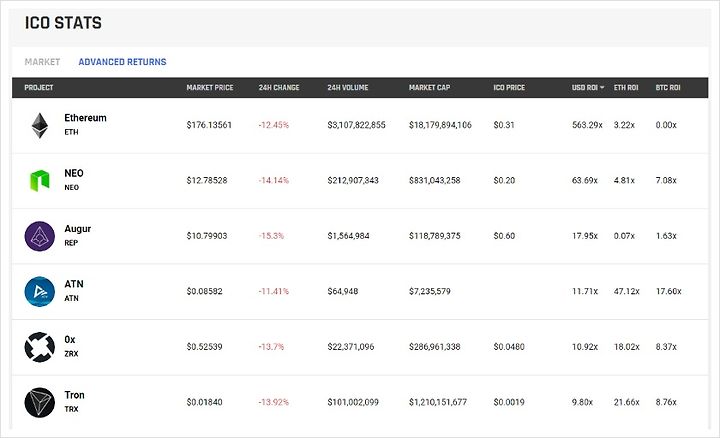
Task: Click Ethereum volume $3,107,822,855
Action: (356, 125)
